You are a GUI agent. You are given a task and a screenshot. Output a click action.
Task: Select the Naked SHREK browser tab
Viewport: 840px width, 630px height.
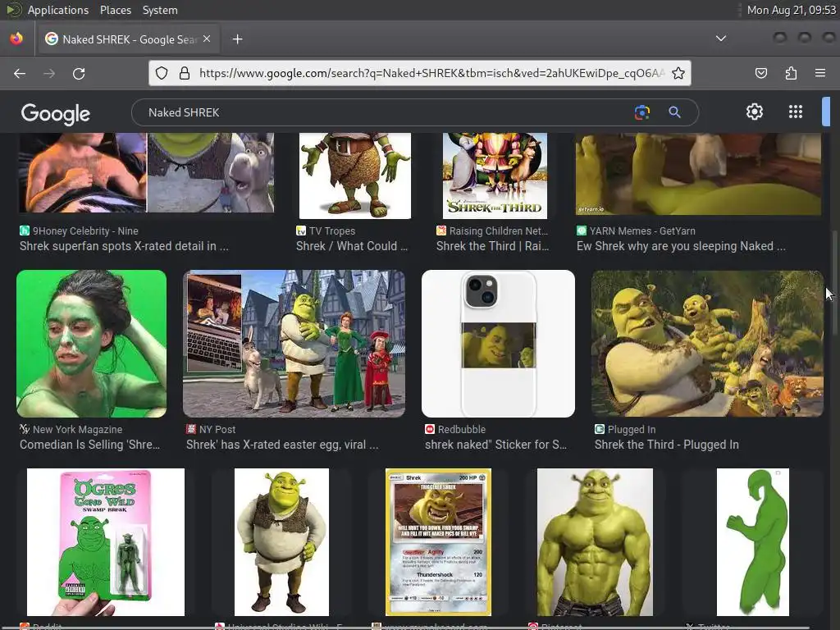pos(127,39)
